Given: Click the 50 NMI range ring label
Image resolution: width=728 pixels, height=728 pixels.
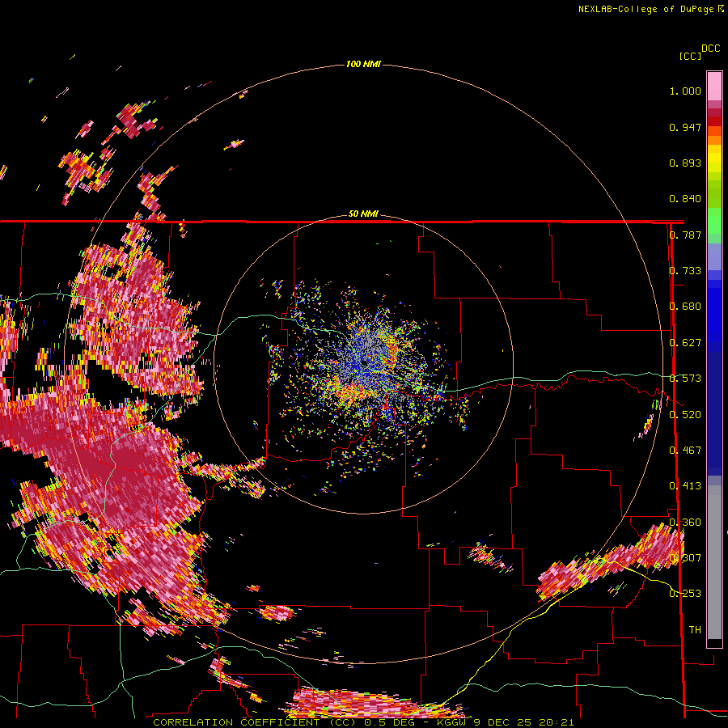Looking at the screenshot, I should click(x=363, y=214).
